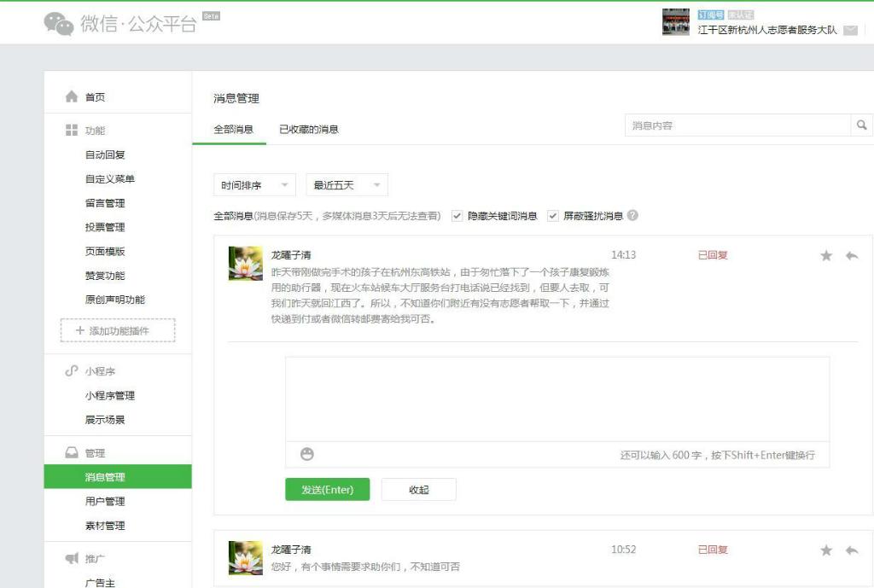
Task: Open 用户管理 in the sidebar
Action: (105, 501)
